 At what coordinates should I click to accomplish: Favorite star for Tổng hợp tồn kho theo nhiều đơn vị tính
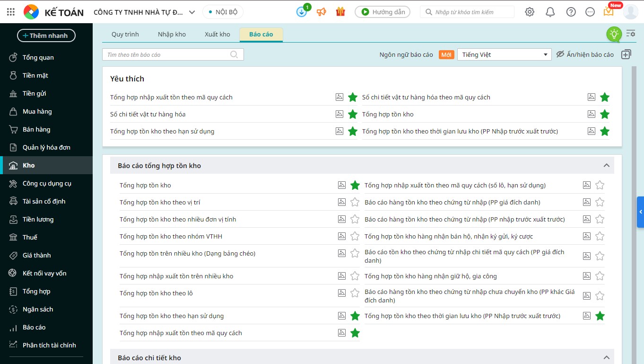(x=355, y=219)
